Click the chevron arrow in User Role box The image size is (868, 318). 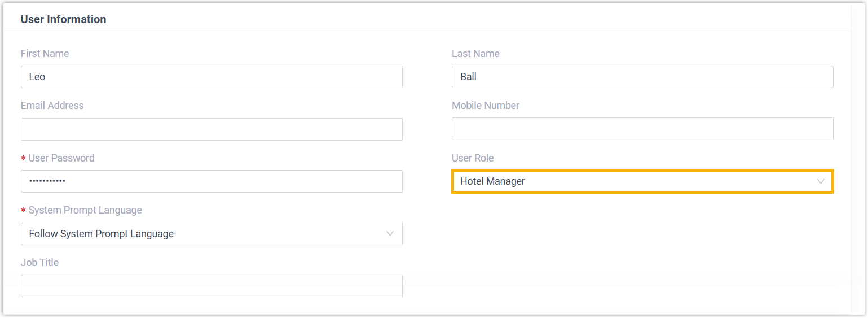(x=821, y=181)
